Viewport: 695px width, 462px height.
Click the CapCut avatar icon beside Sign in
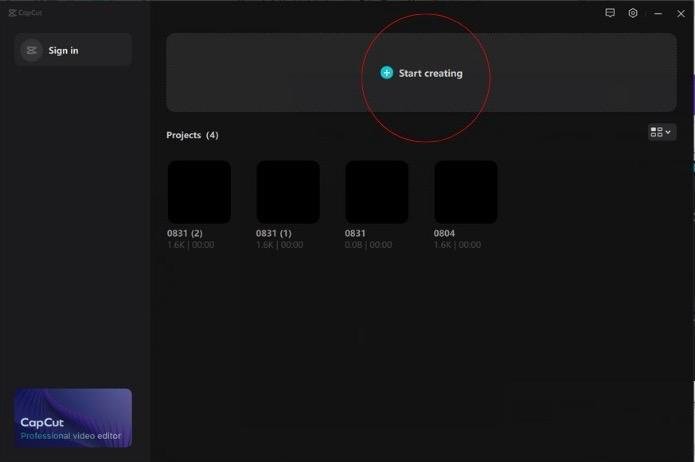click(x=31, y=50)
